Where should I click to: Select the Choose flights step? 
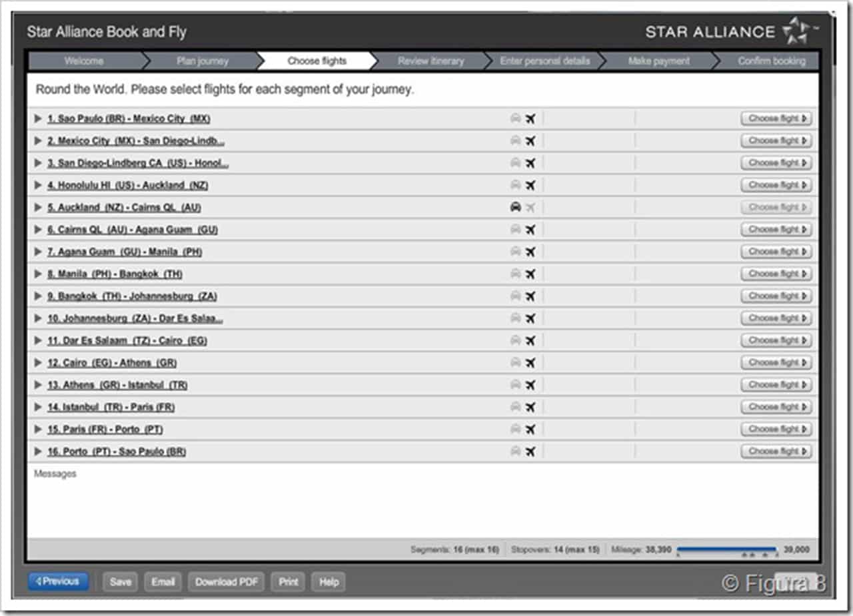pos(317,61)
